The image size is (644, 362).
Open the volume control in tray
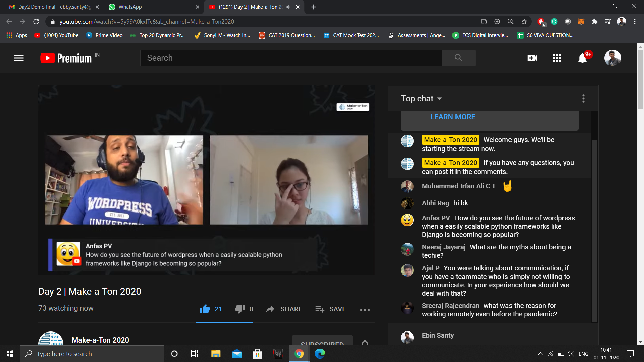(570, 354)
